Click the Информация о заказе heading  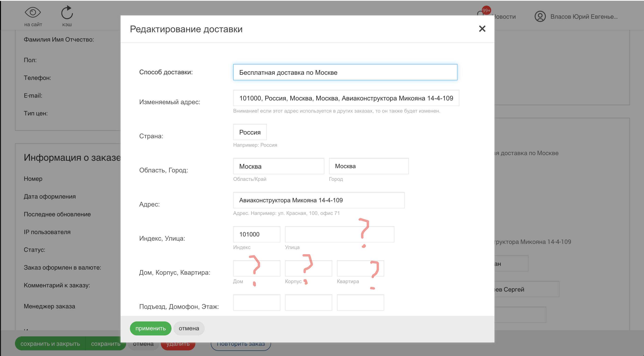72,157
